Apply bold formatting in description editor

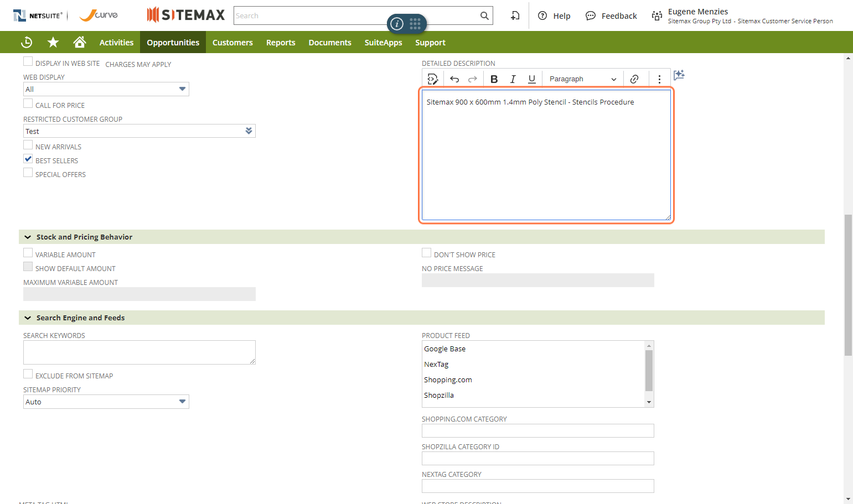point(494,79)
